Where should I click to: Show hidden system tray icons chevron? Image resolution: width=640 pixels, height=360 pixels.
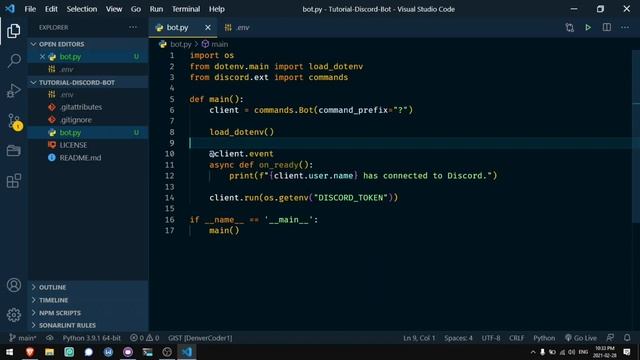pos(533,352)
